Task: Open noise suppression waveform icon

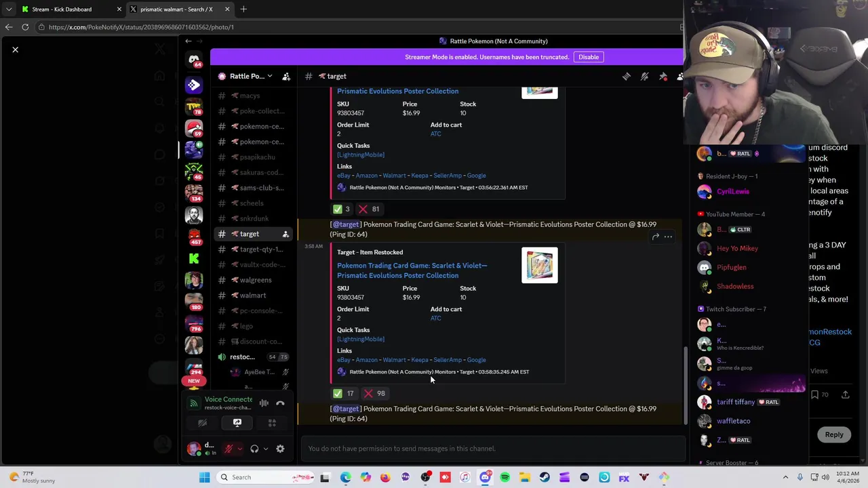Action: [x=264, y=403]
